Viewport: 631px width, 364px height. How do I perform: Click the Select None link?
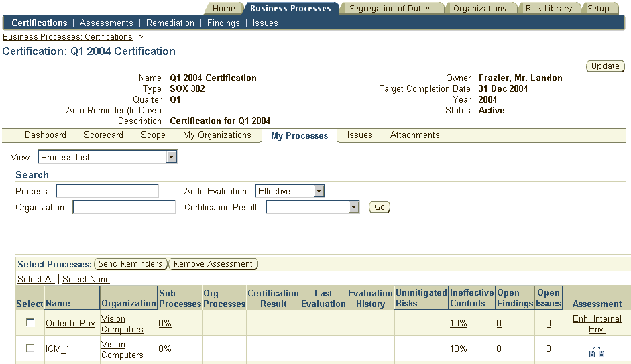tap(86, 279)
